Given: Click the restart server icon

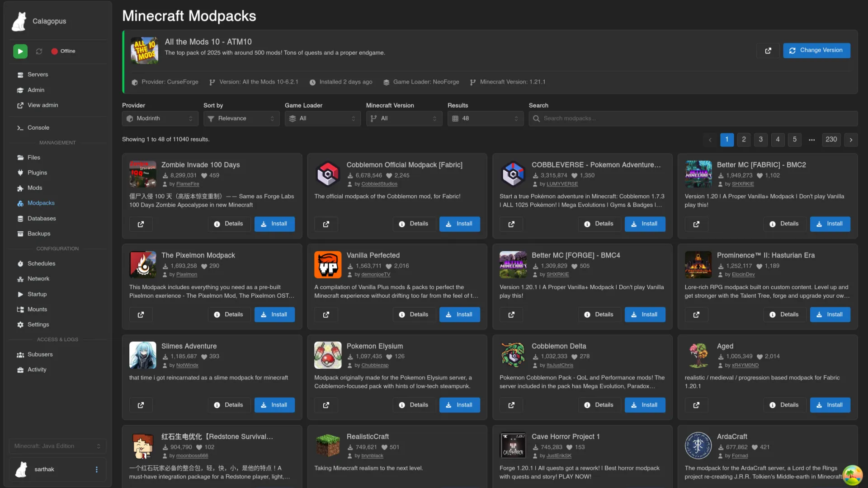Looking at the screenshot, I should 39,51.
